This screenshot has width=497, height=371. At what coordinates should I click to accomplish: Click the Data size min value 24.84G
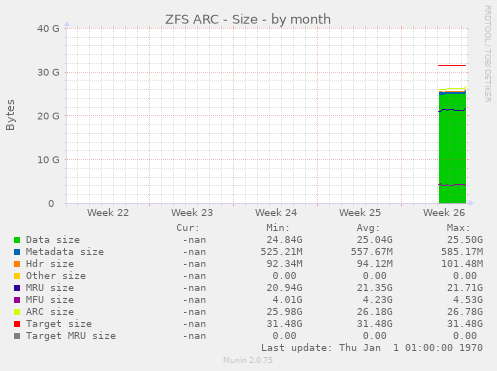284,240
